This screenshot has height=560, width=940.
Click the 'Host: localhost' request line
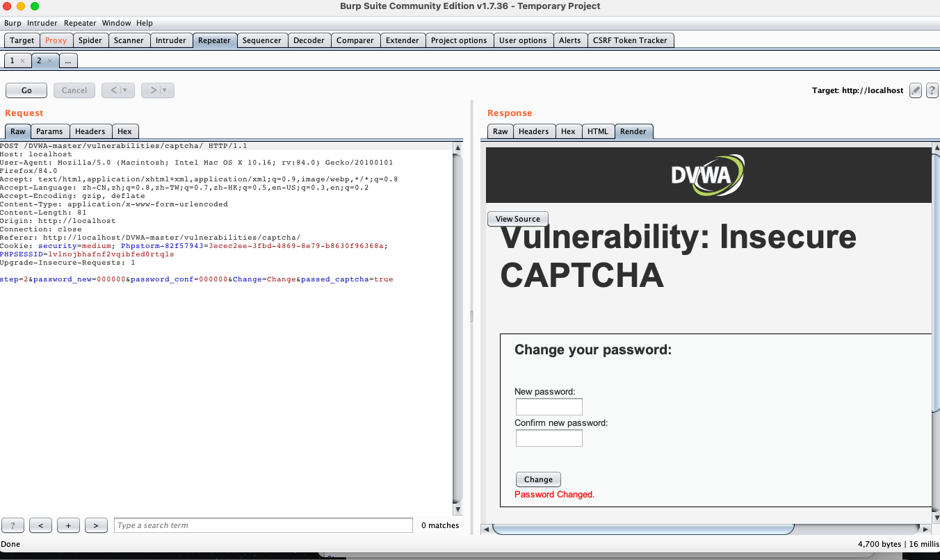[x=36, y=154]
